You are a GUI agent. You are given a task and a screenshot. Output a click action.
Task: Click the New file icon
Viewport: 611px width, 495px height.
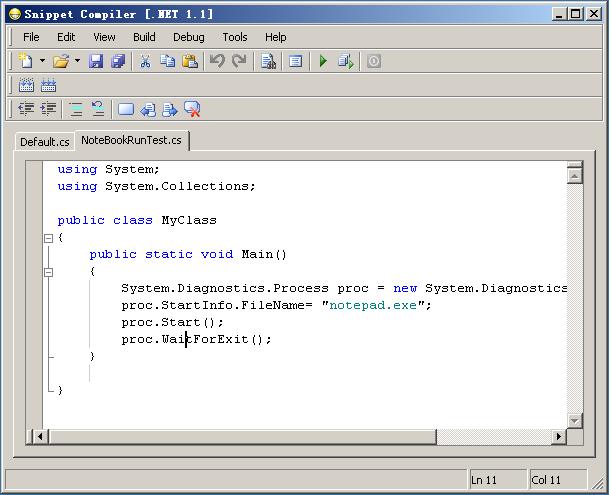(x=26, y=61)
